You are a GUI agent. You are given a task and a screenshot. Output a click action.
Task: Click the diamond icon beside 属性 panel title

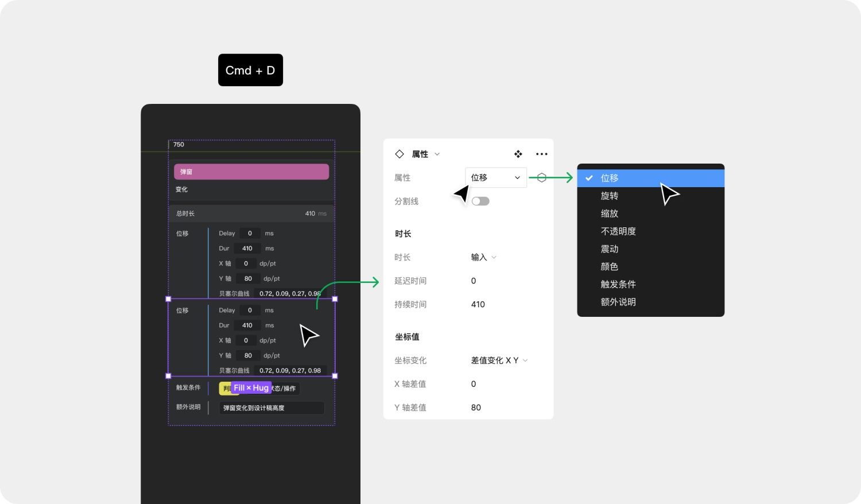(x=400, y=154)
